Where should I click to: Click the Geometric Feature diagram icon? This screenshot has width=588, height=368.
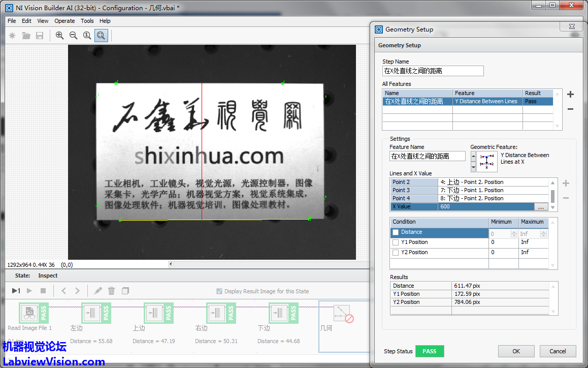[487, 162]
